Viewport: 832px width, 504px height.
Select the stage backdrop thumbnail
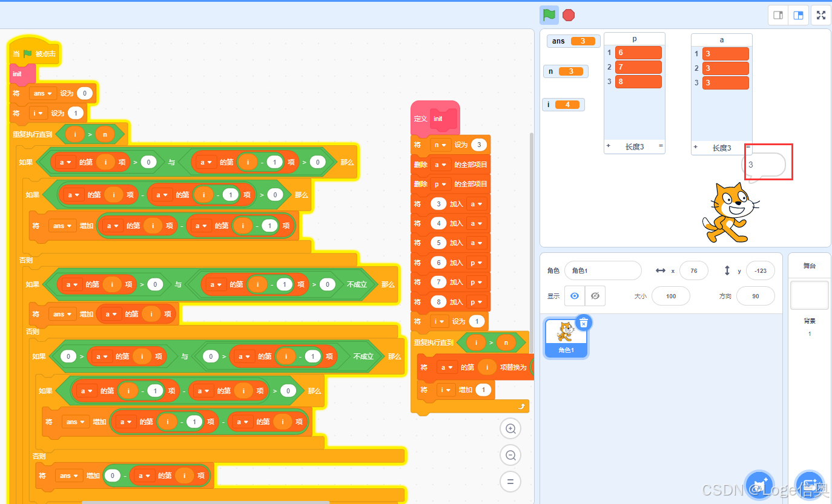point(810,295)
